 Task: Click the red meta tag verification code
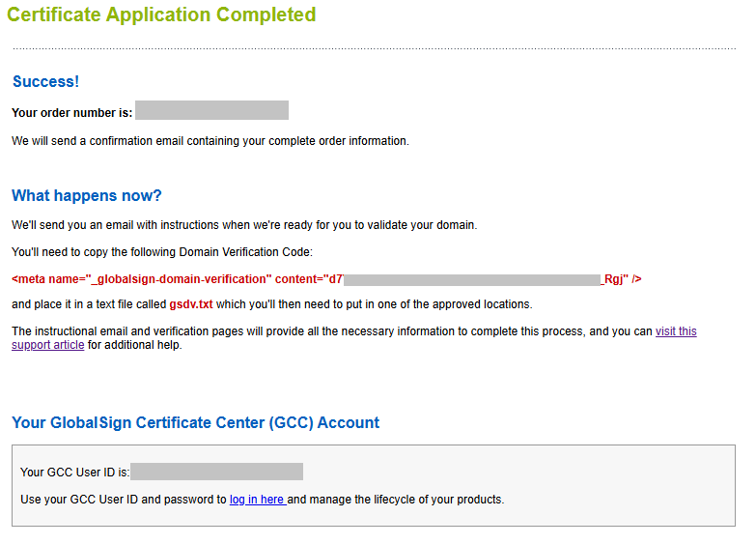click(326, 279)
